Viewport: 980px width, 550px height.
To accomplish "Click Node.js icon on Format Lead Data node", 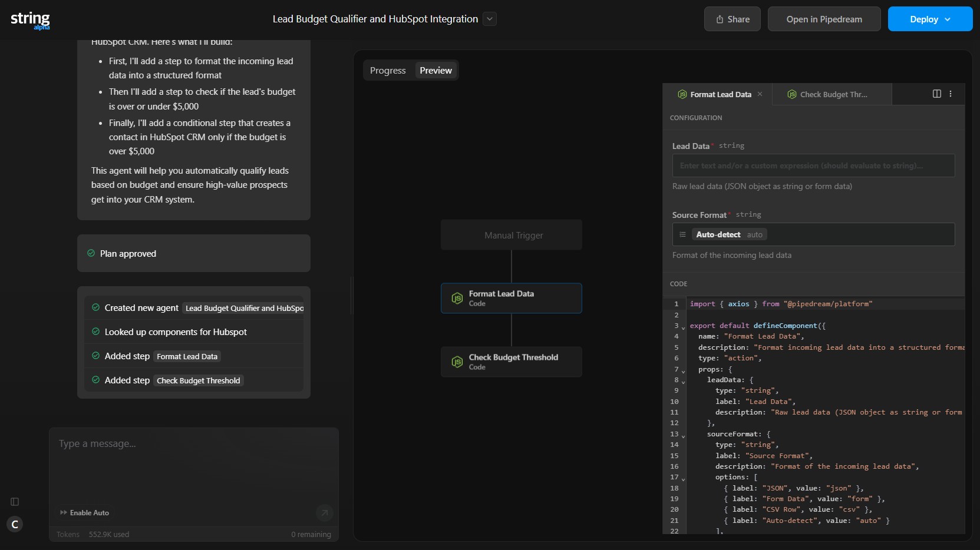I will click(x=457, y=298).
